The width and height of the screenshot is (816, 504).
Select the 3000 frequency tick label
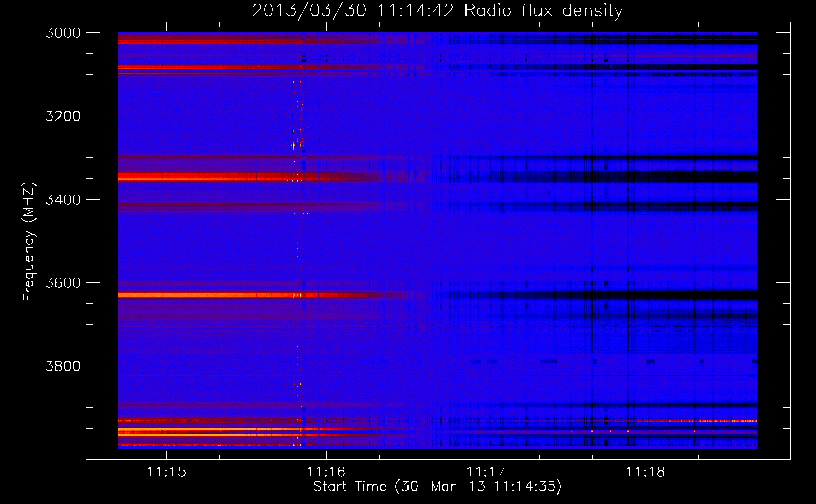63,33
